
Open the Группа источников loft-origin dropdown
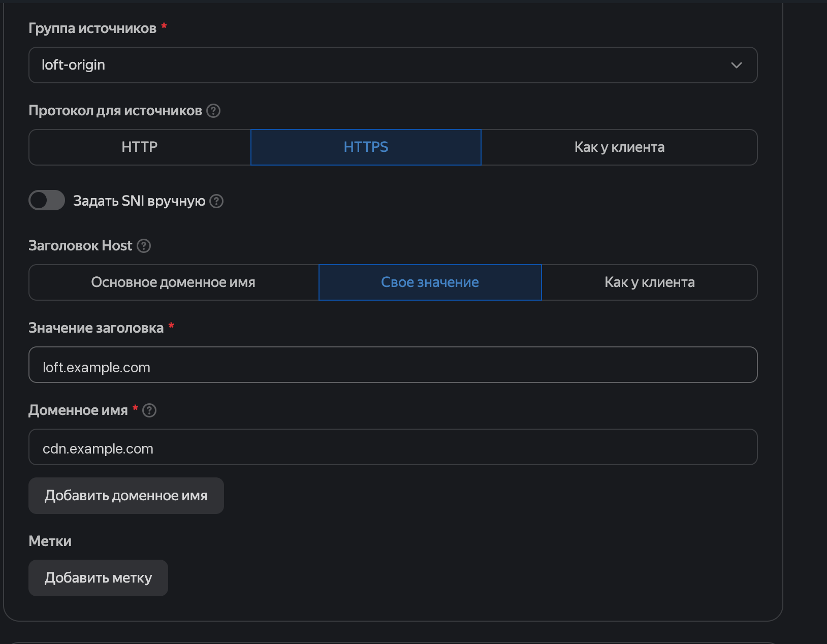(393, 65)
